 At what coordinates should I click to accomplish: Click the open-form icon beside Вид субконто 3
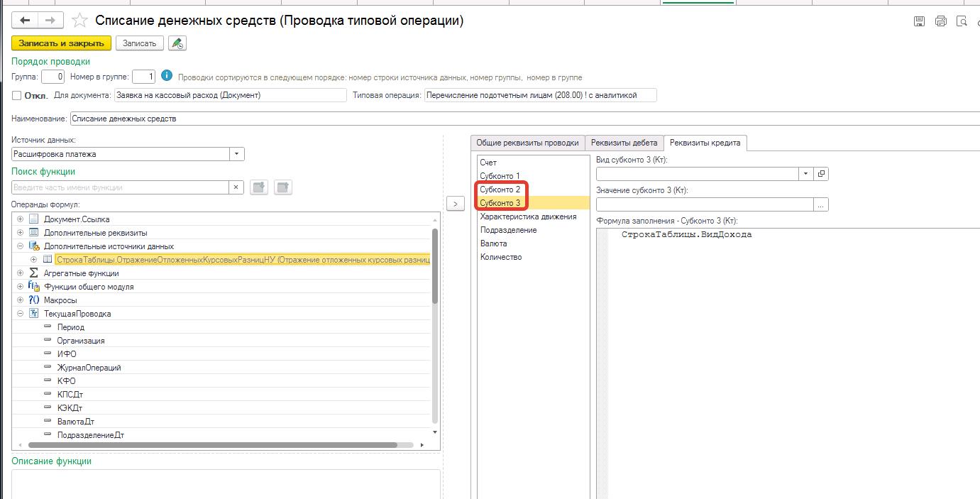(x=822, y=173)
